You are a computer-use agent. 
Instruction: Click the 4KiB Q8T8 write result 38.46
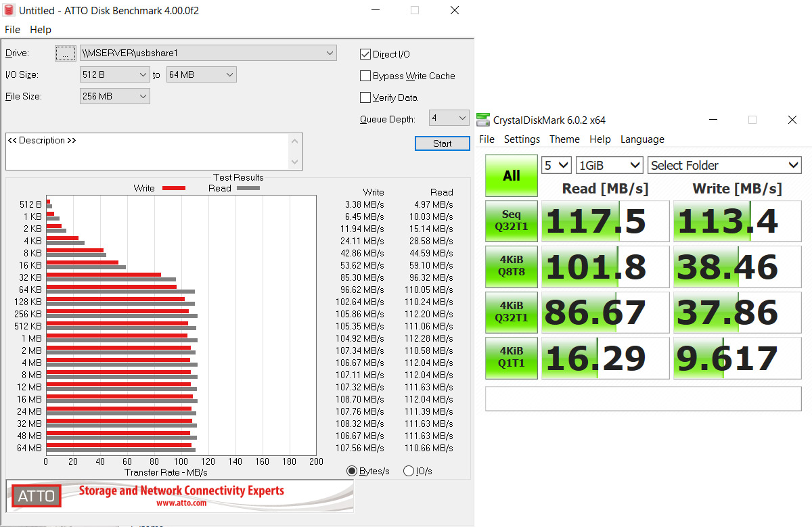click(738, 267)
